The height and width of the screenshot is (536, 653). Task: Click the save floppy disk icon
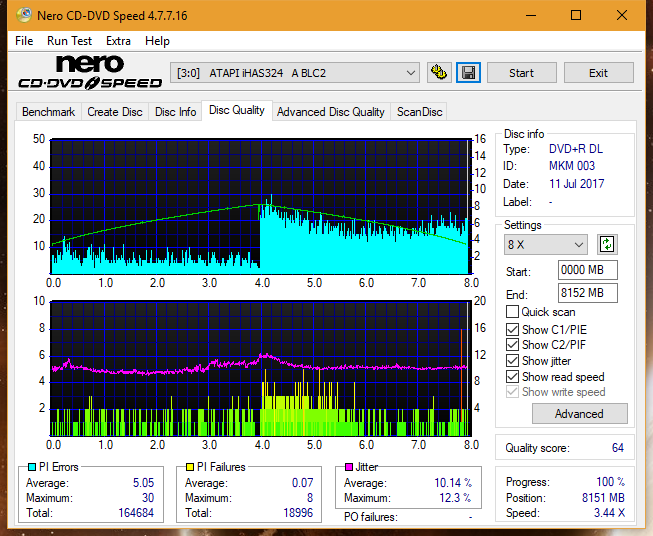469,73
